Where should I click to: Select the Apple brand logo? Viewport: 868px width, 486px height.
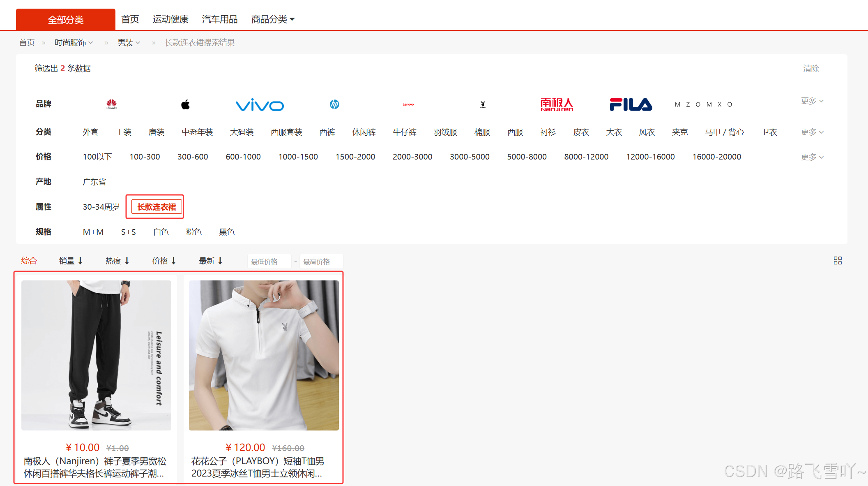coord(185,104)
